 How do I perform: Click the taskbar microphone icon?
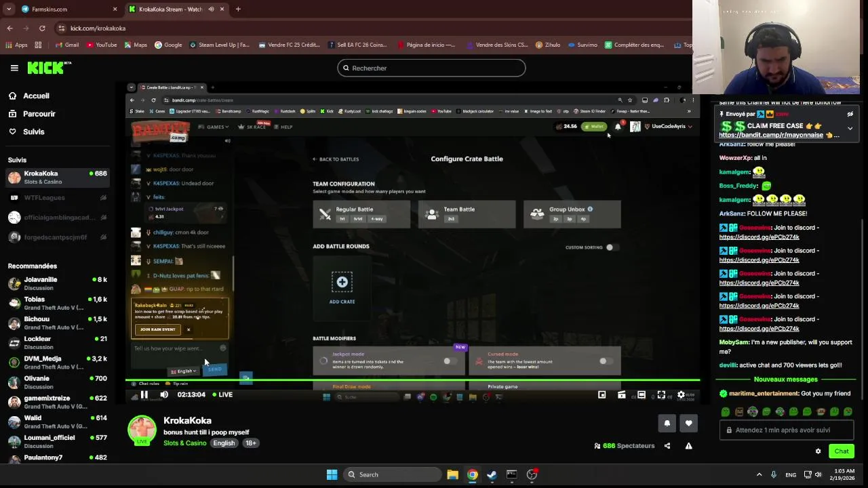pos(773,474)
